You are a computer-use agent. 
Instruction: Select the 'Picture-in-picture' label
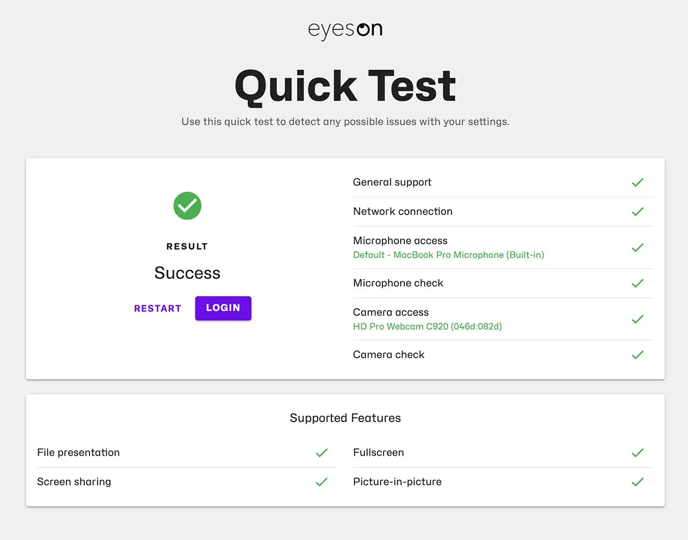(x=397, y=482)
